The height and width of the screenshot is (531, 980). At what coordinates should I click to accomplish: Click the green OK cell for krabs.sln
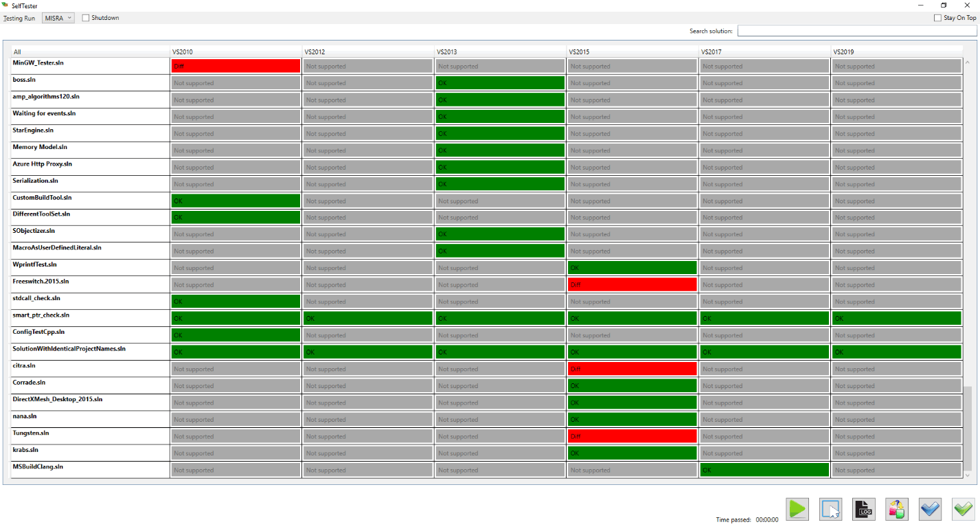click(633, 453)
